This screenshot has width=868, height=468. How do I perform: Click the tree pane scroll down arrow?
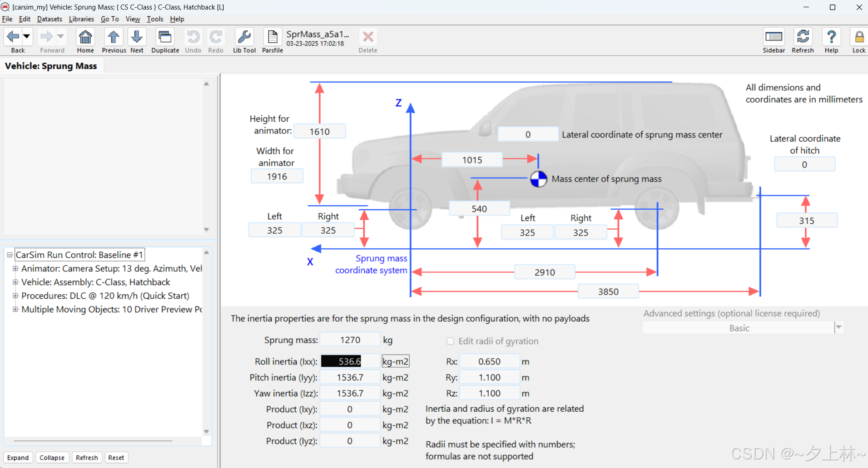click(206, 432)
